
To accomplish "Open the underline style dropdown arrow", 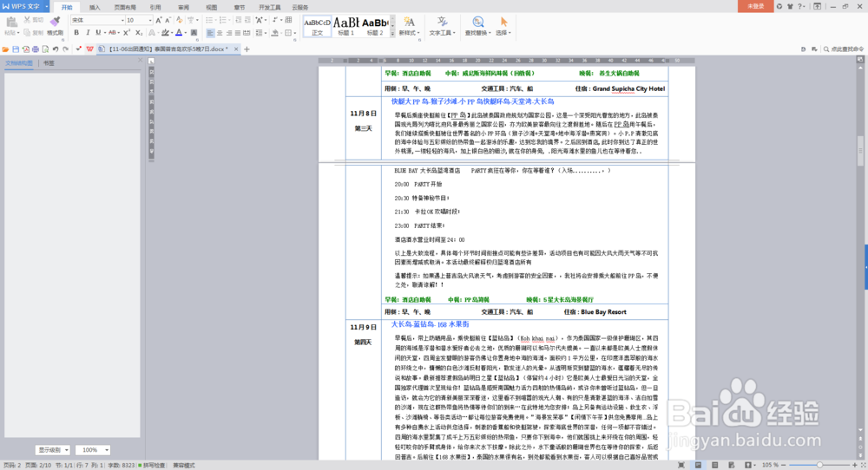I will click(105, 33).
